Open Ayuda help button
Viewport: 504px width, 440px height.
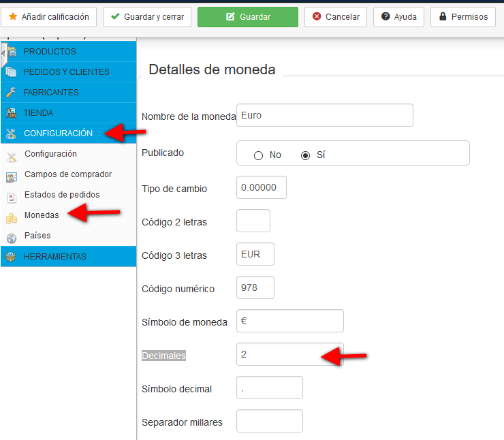point(398,17)
